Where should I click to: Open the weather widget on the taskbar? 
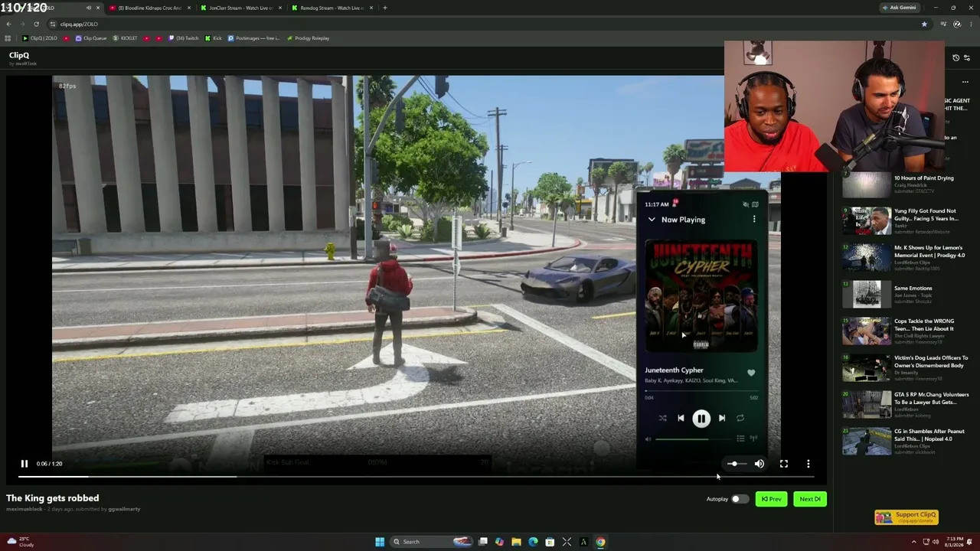pyautogui.click(x=21, y=542)
